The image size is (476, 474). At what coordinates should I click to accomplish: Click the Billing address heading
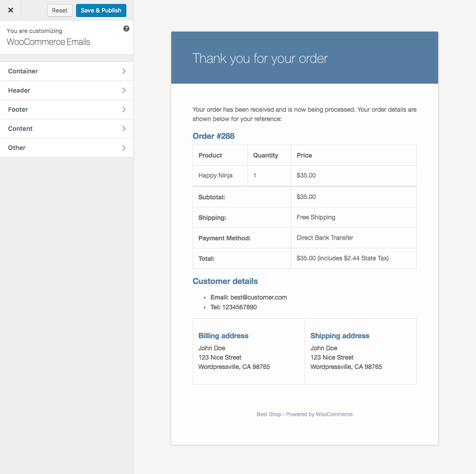click(x=223, y=336)
